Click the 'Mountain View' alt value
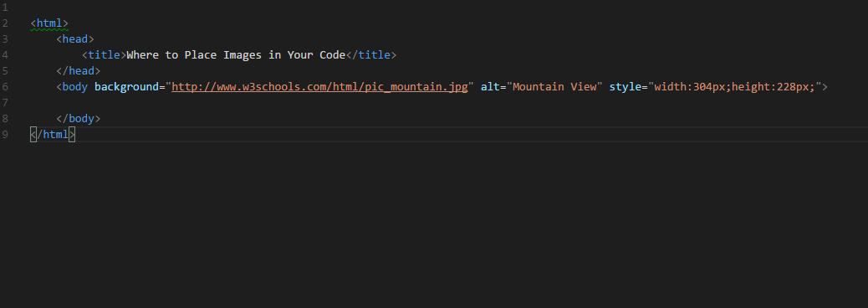 click(554, 87)
